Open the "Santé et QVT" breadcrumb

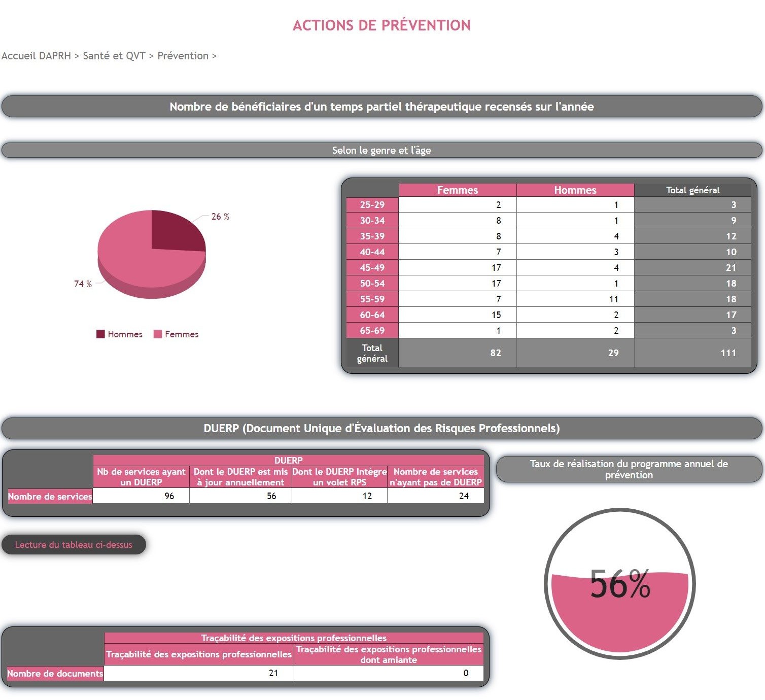coord(114,56)
